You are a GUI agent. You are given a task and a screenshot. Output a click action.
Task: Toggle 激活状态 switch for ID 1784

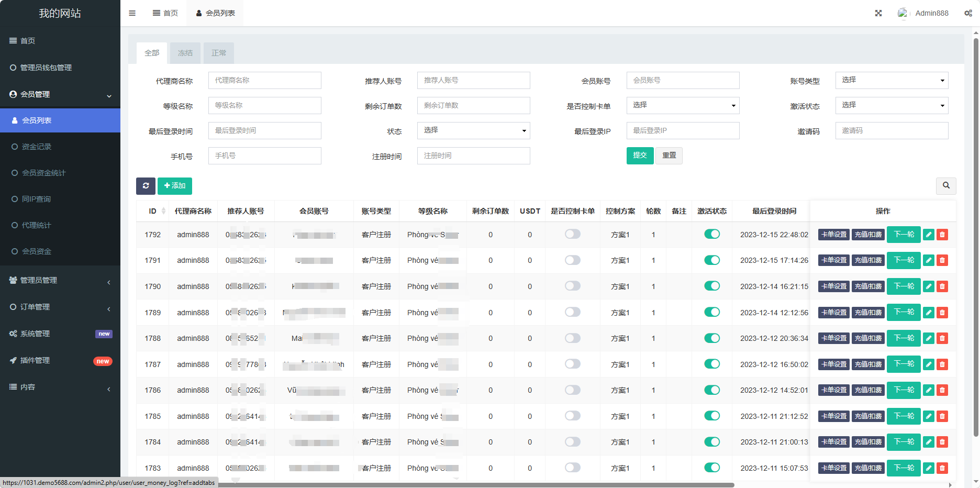click(712, 442)
